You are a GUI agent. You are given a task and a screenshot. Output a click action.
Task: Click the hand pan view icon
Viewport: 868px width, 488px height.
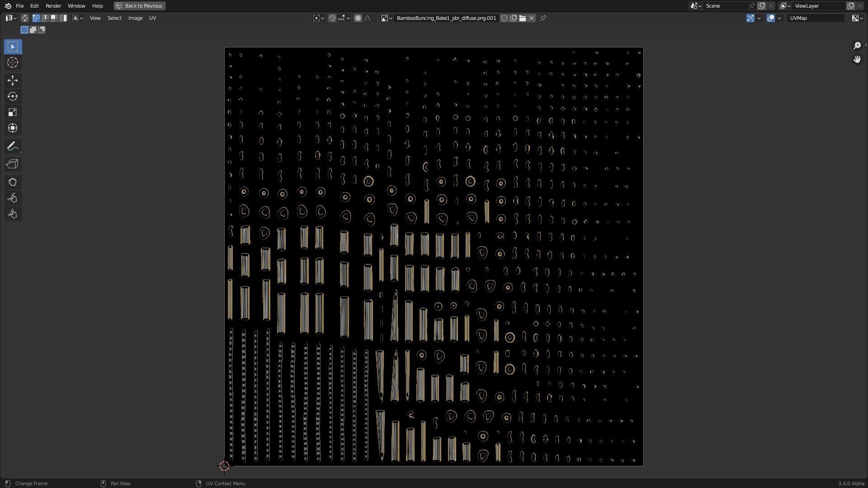(x=857, y=59)
